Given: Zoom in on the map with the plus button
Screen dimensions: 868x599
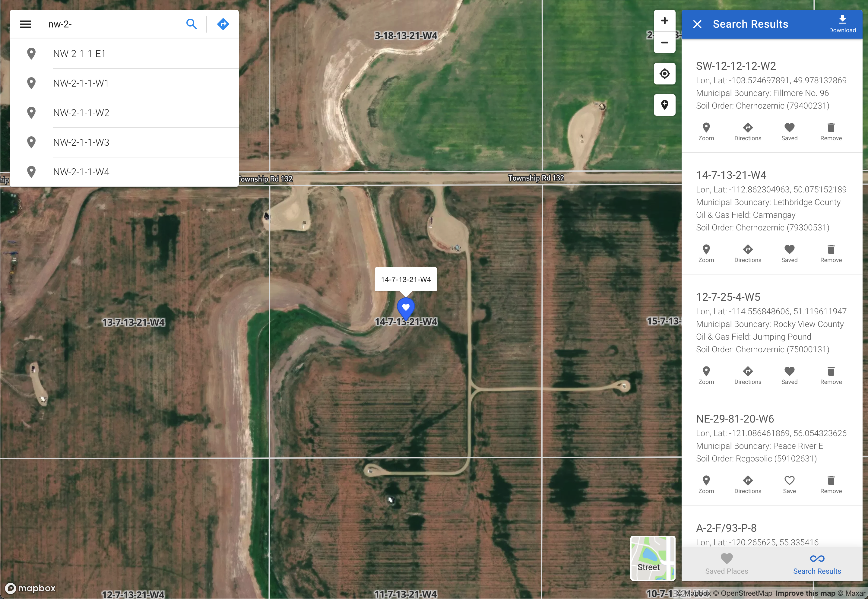Looking at the screenshot, I should pyautogui.click(x=664, y=21).
